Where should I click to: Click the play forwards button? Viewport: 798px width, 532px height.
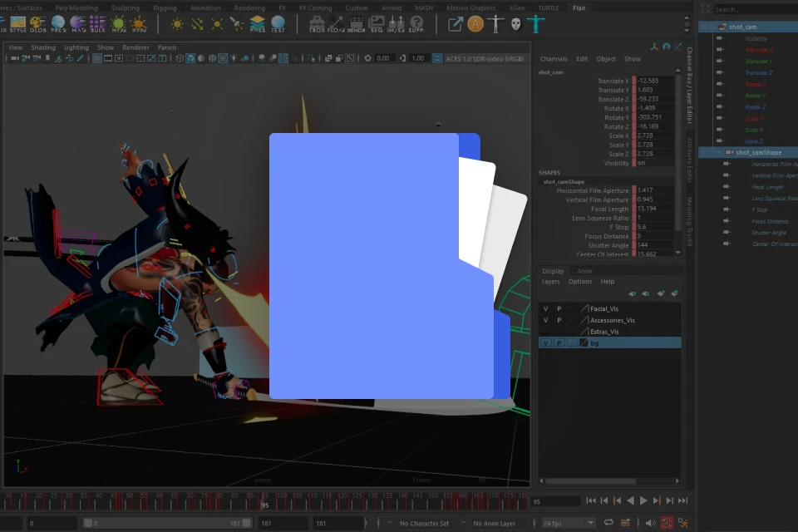pyautogui.click(x=643, y=500)
